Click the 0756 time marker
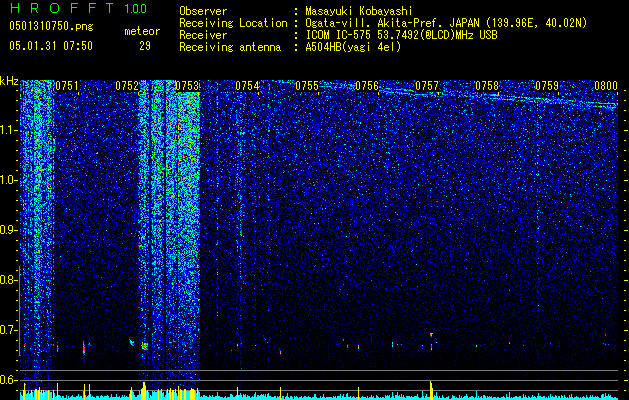The height and width of the screenshot is (400, 629). [x=367, y=86]
